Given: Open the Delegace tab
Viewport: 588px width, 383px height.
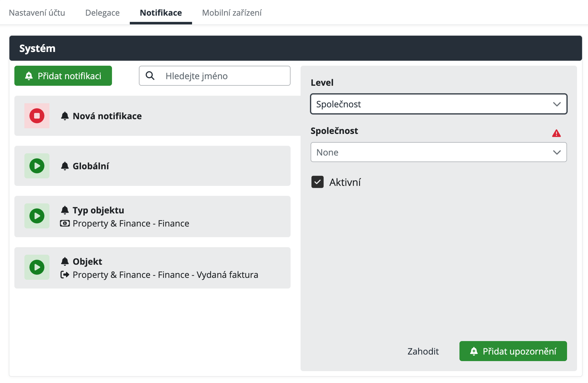Looking at the screenshot, I should tap(102, 13).
